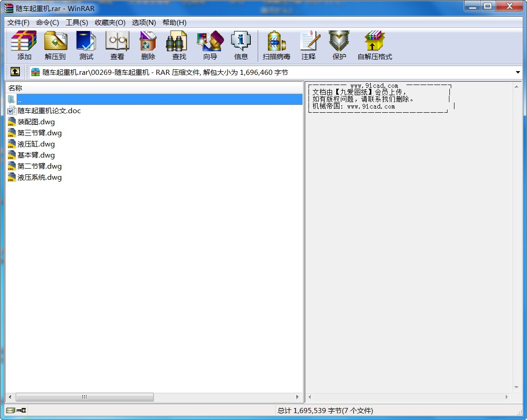Click comment pane scroll-down arrow

click(516, 387)
